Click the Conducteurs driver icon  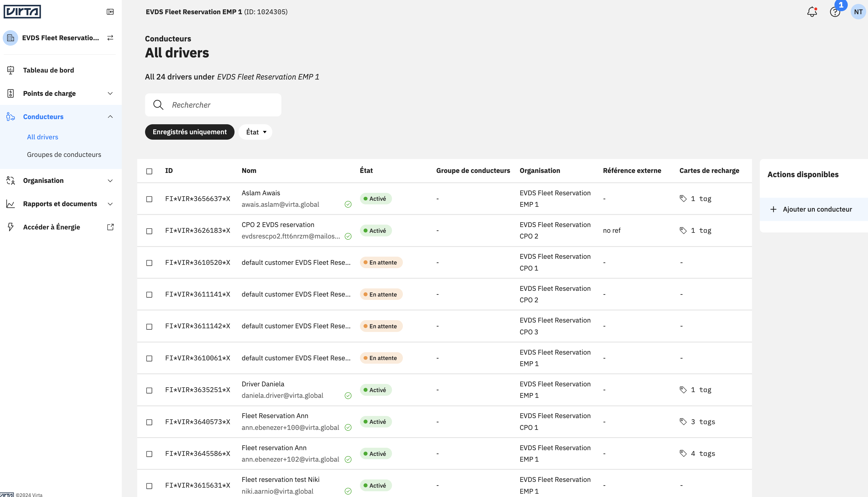click(x=11, y=117)
